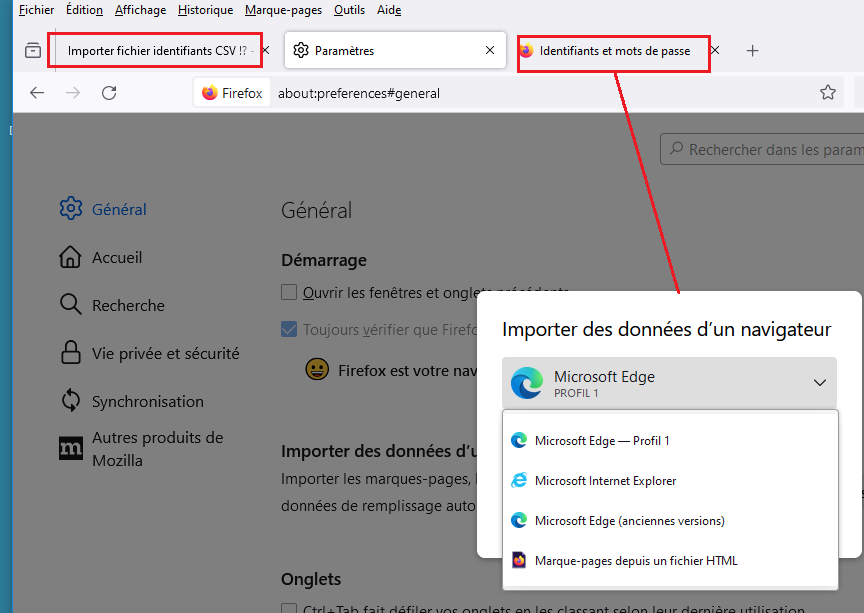
Task: Go forward with the forward arrow
Action: pos(73,93)
